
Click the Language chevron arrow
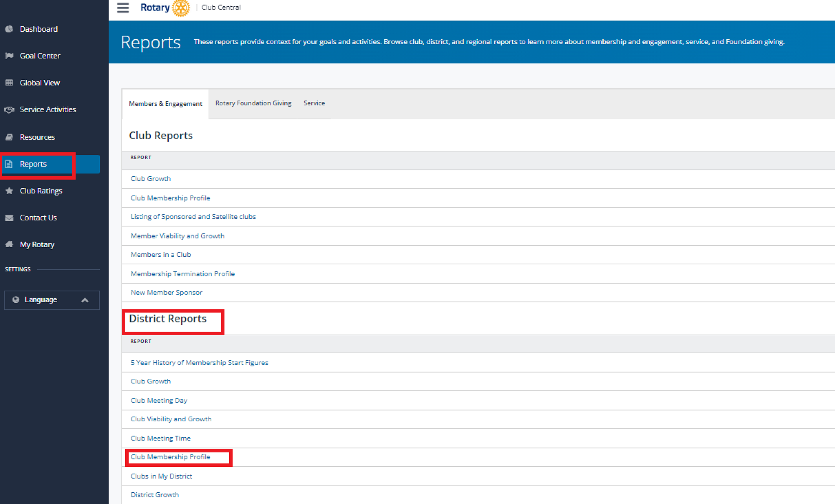tap(85, 300)
